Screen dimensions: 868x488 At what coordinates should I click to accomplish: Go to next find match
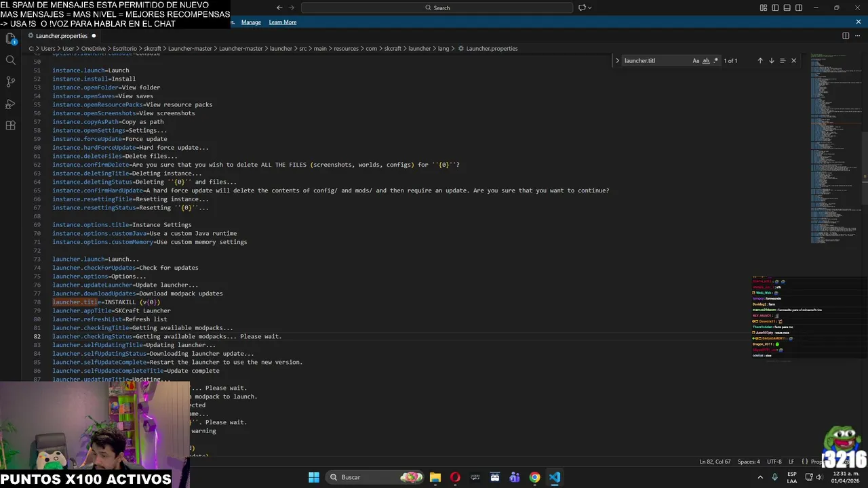coord(771,60)
